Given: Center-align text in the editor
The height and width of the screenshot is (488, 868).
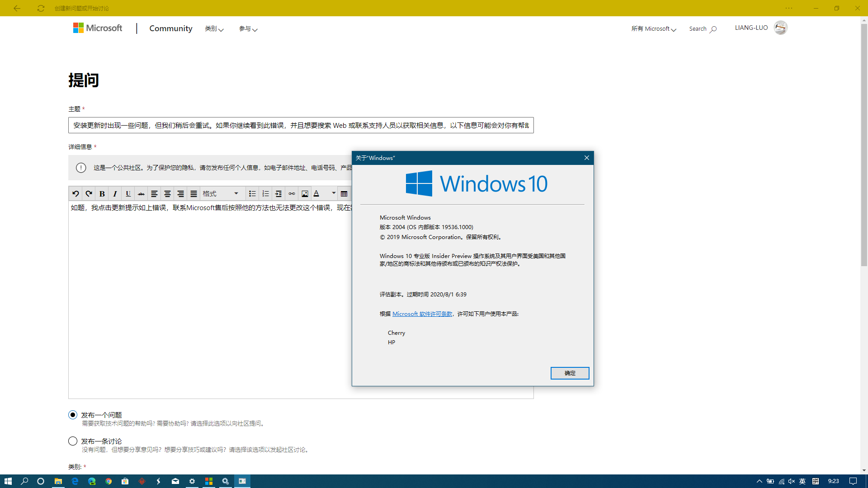Looking at the screenshot, I should coord(167,194).
